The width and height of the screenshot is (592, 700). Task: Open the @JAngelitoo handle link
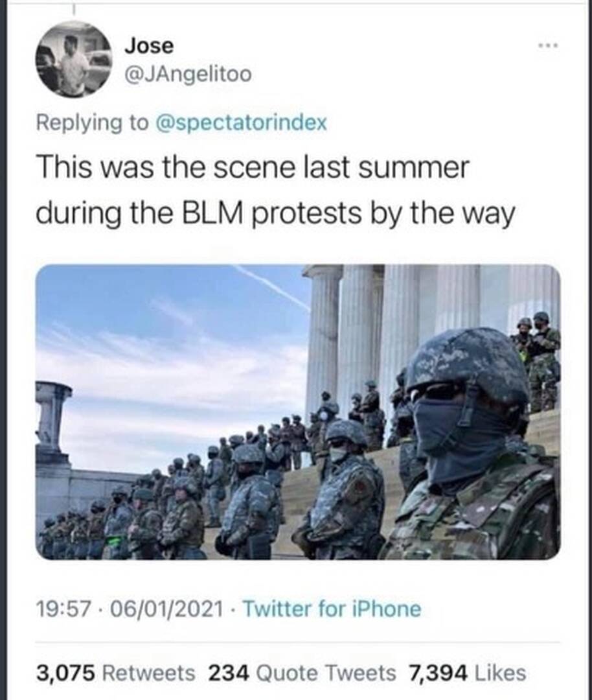[188, 74]
